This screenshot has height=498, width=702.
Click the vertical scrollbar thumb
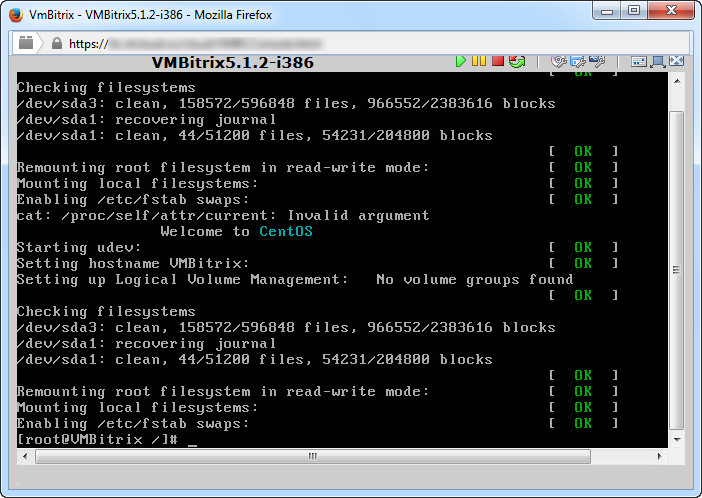(x=677, y=270)
